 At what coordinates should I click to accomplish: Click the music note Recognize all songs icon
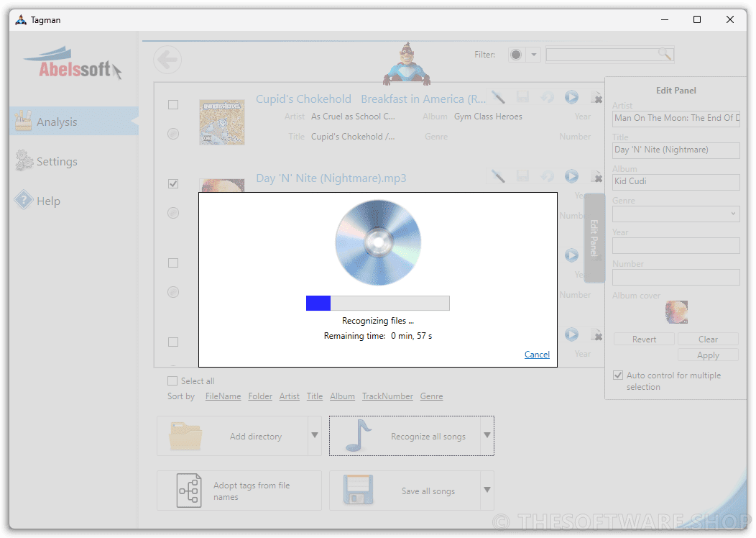coord(359,435)
